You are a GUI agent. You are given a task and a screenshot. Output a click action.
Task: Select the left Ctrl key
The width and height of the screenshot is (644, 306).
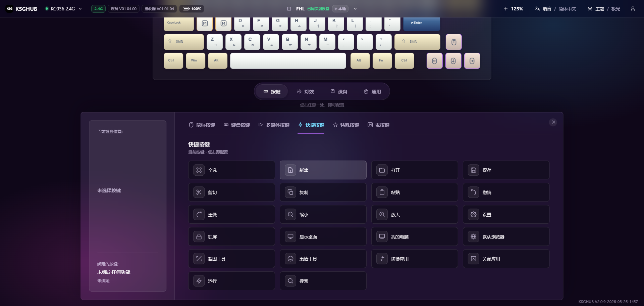(173, 61)
